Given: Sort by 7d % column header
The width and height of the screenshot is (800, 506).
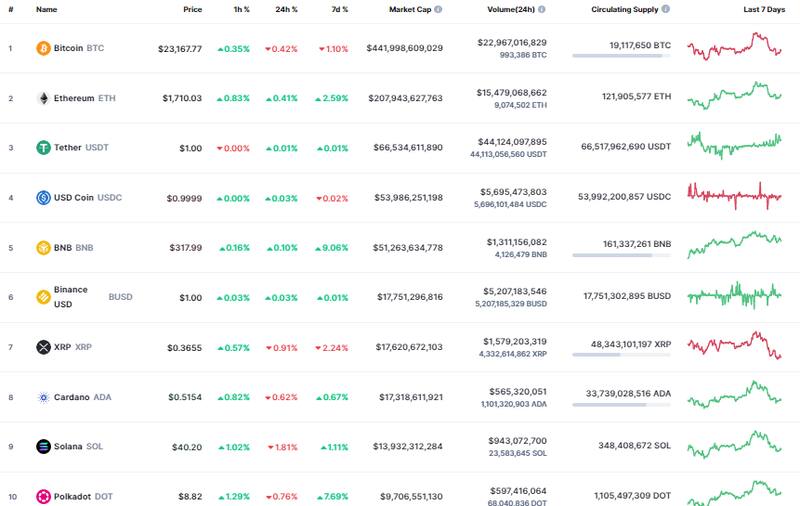Looking at the screenshot, I should tap(339, 9).
